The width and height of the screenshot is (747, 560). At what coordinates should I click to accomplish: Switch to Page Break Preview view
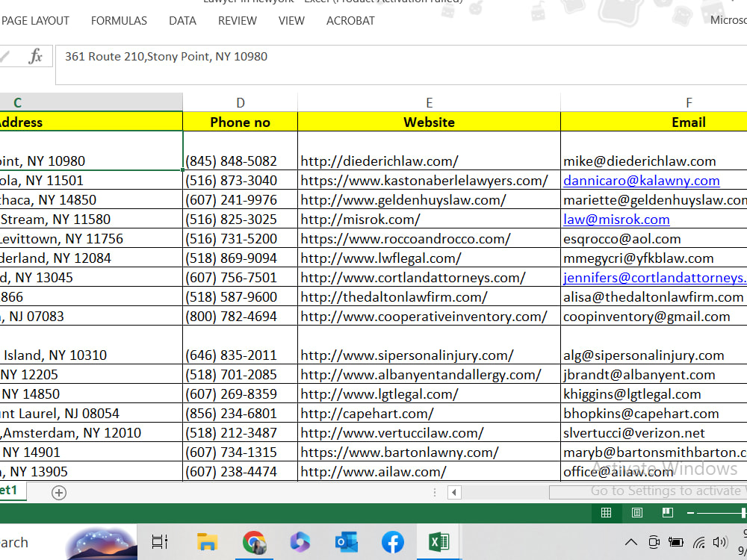tap(667, 512)
